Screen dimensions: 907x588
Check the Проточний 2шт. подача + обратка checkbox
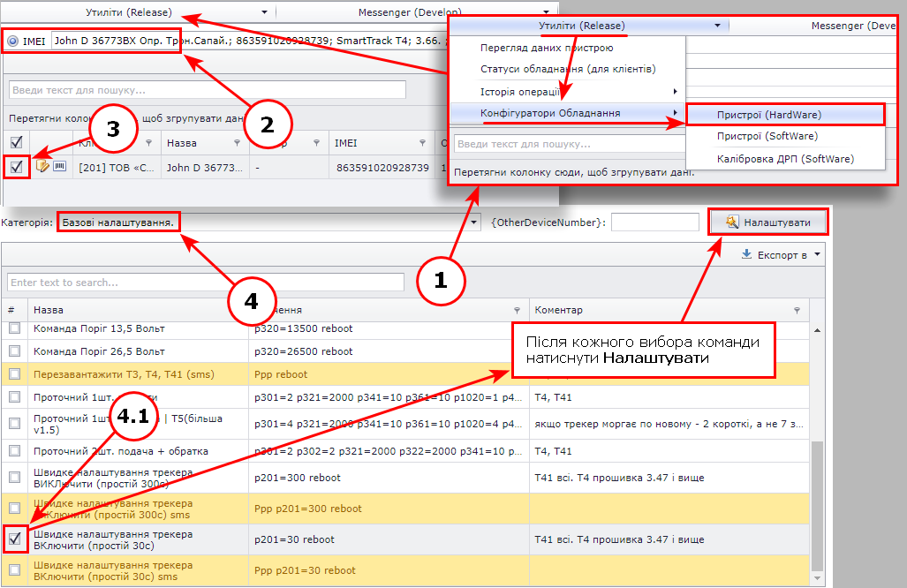pos(14,450)
